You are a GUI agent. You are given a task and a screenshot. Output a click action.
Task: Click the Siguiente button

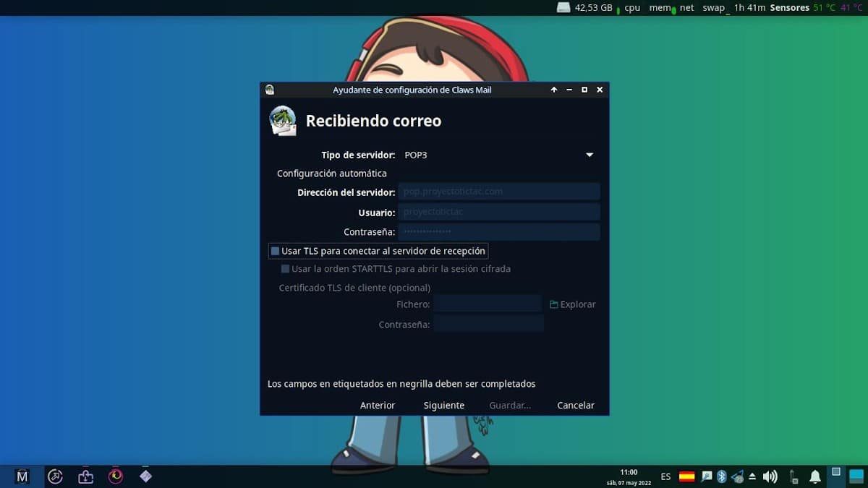[444, 405]
